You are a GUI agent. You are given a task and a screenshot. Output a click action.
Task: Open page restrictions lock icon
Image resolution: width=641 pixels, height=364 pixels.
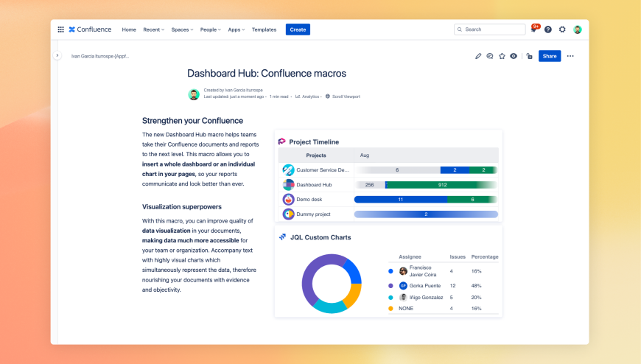click(x=529, y=56)
